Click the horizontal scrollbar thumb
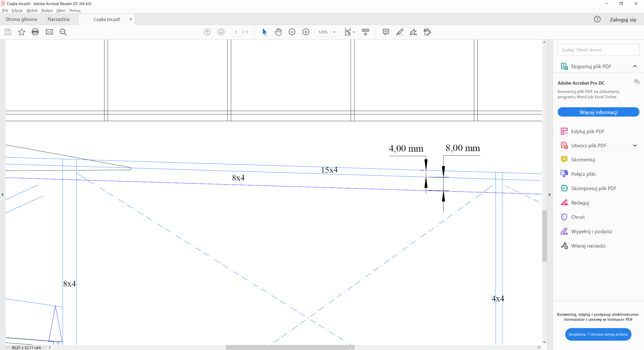Image resolution: width=644 pixels, height=350 pixels. point(290,347)
